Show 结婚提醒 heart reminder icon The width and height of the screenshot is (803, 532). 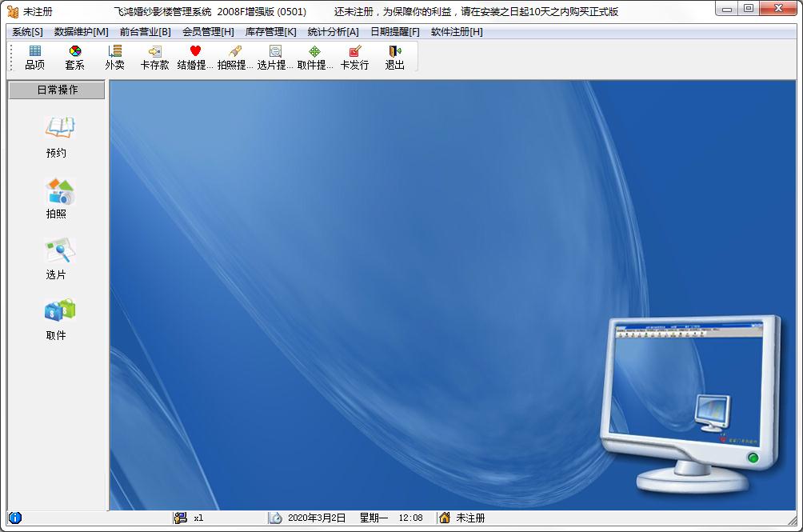[x=195, y=58]
